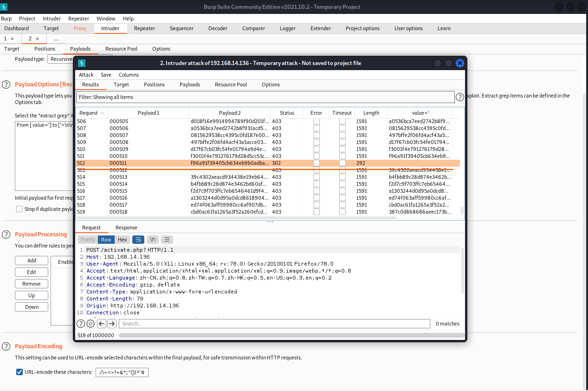Uncheck URL-encode these characters checkbox
This screenshot has width=588, height=391.
click(19, 372)
